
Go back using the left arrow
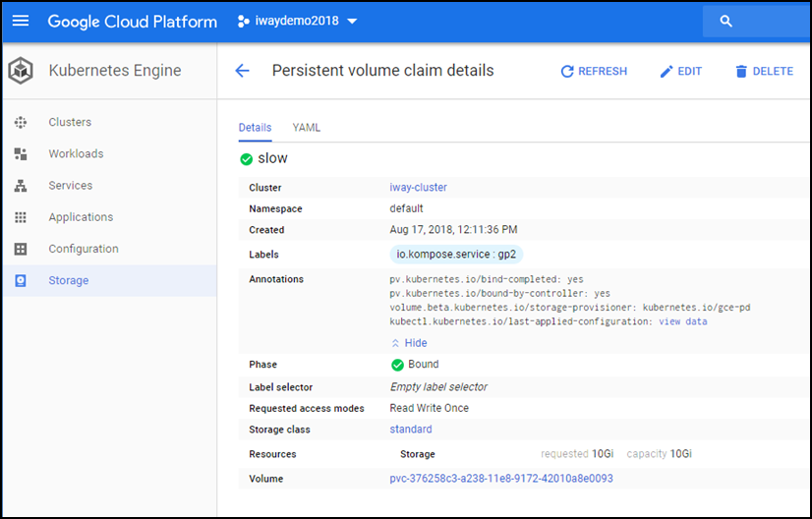click(243, 71)
